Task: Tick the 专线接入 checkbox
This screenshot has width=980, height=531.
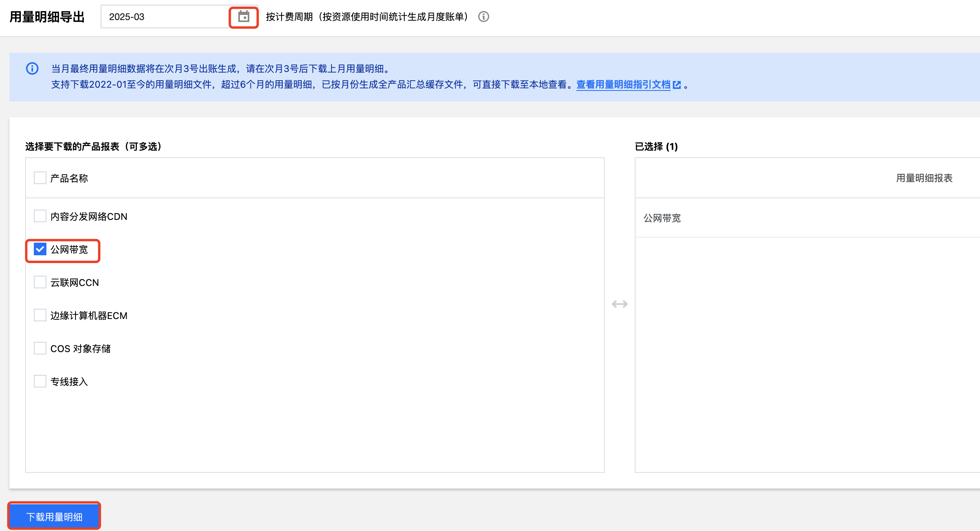Action: (40, 382)
